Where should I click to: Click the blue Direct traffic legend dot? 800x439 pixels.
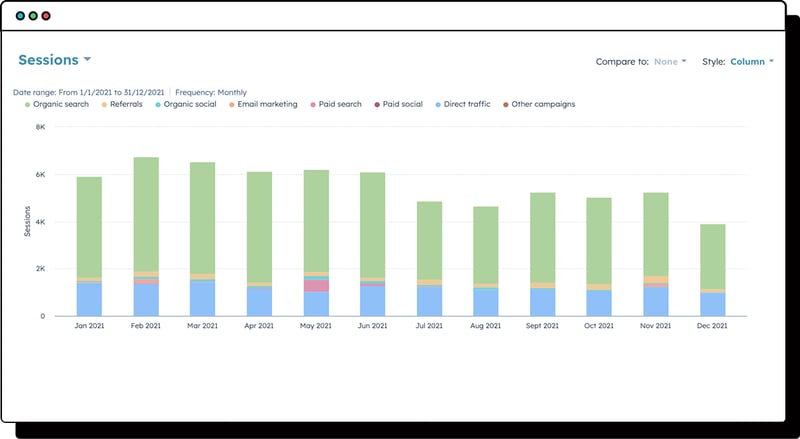pyautogui.click(x=438, y=105)
